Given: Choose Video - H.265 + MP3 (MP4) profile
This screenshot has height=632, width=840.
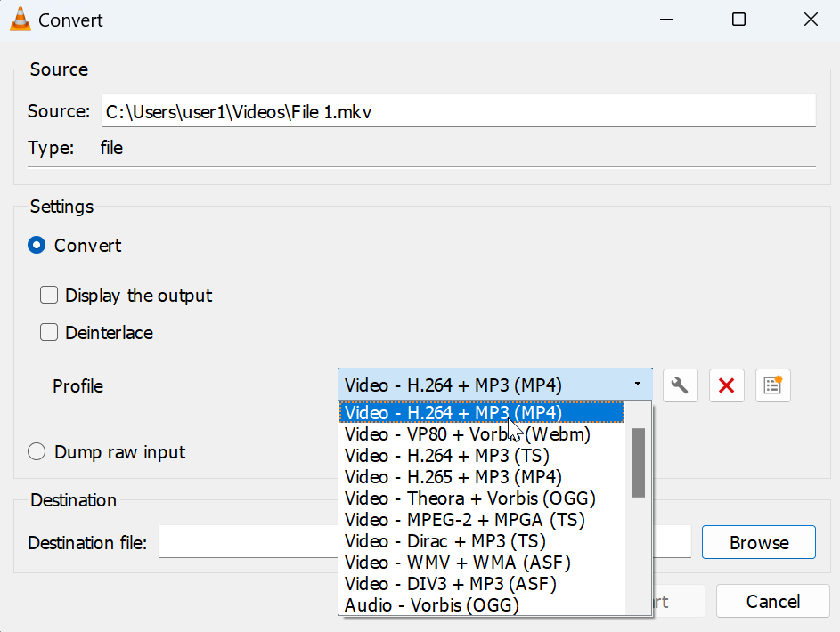Looking at the screenshot, I should (x=482, y=477).
